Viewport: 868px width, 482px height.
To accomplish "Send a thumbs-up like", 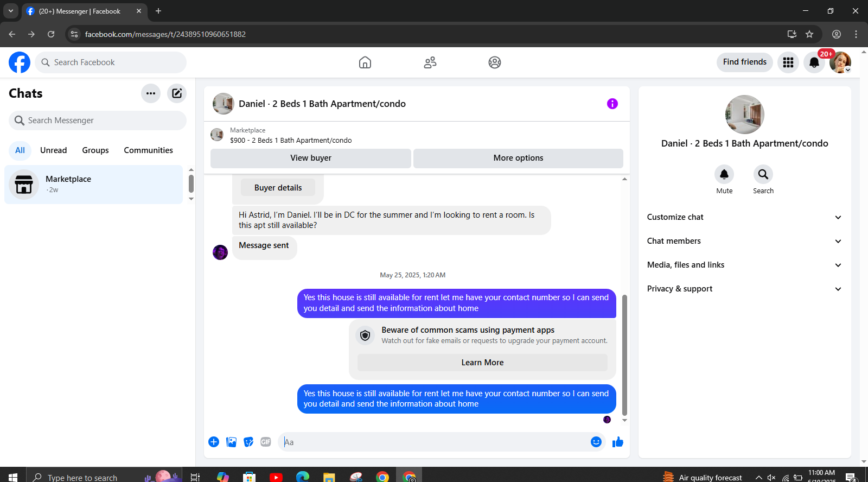I will (618, 442).
